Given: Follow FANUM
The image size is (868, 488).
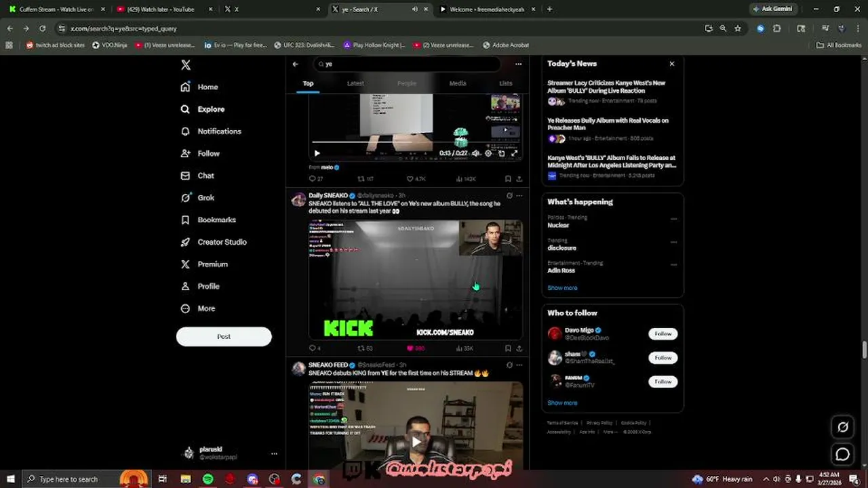Looking at the screenshot, I should point(663,382).
